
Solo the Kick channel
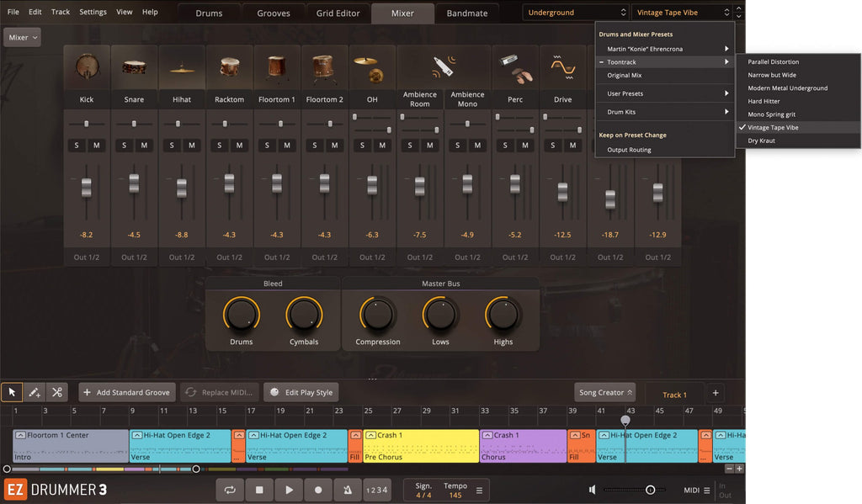(77, 145)
